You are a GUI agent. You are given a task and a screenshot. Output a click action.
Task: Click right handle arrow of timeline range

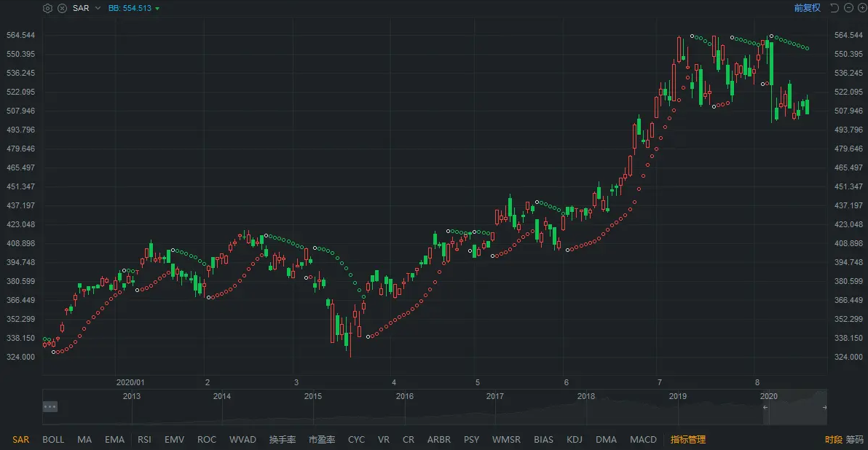click(x=824, y=408)
